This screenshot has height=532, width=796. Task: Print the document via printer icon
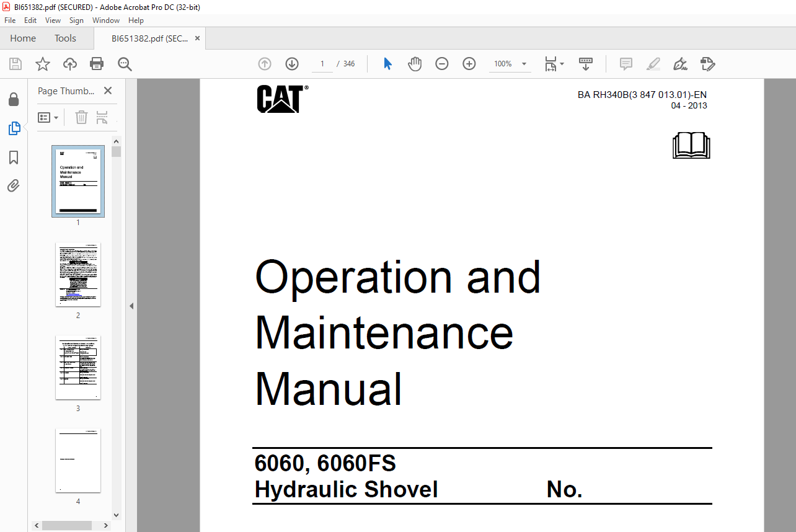(x=97, y=64)
